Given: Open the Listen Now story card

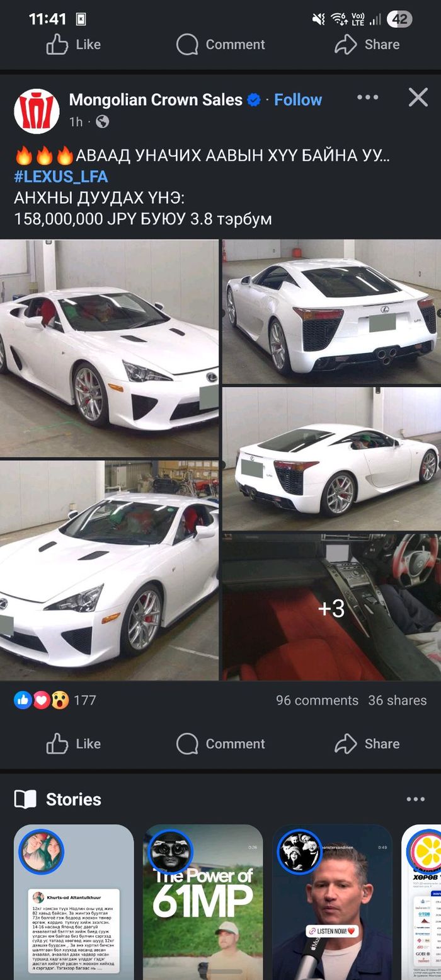Looking at the screenshot, I should [332, 902].
